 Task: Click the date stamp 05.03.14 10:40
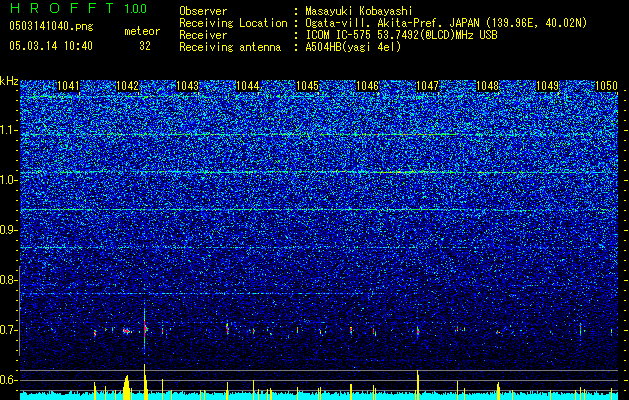(51, 46)
